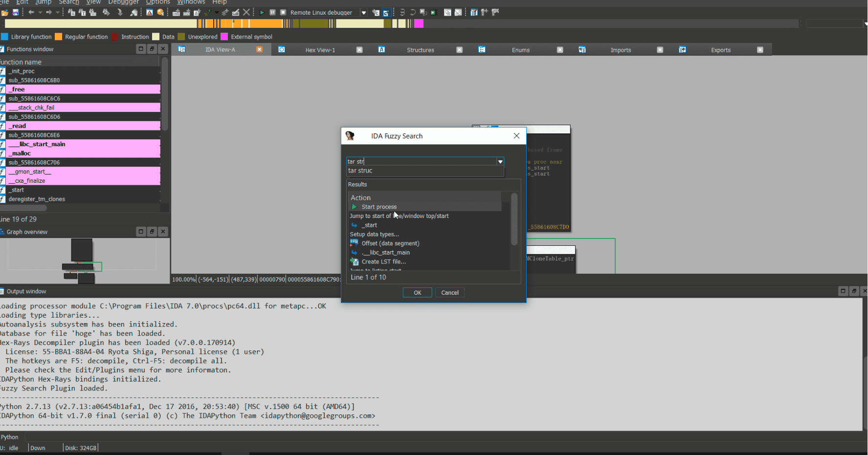Close the Enums tab
Screen dimensions: 868x455
click(x=560, y=49)
